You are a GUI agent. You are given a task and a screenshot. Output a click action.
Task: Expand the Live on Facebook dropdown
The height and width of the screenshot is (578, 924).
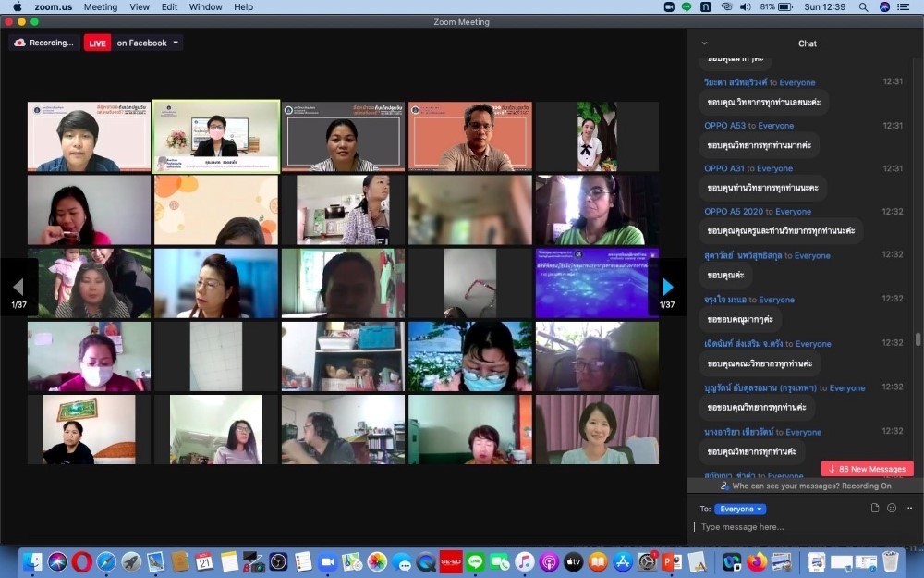point(176,43)
